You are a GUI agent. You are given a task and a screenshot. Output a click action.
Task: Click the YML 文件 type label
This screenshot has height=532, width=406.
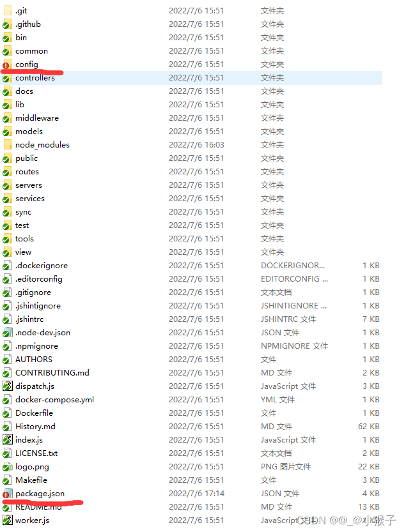point(278,400)
